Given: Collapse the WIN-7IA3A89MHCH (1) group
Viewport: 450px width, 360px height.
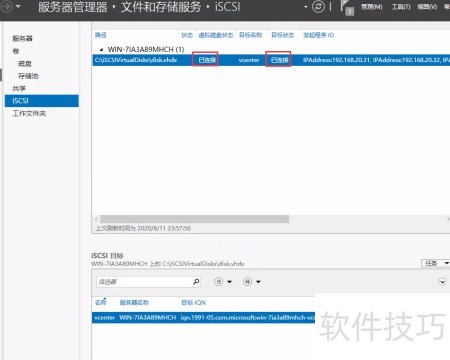Looking at the screenshot, I should (101, 50).
